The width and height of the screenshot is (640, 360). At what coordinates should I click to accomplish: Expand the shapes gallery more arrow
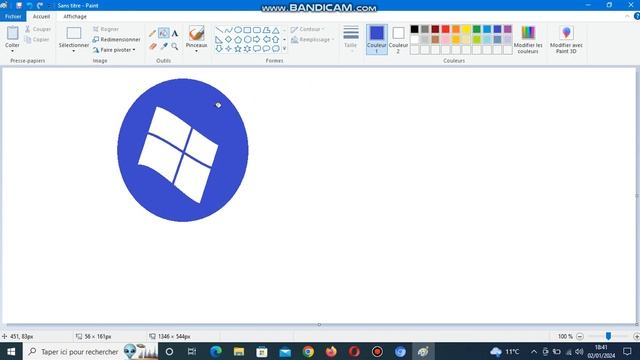click(284, 49)
